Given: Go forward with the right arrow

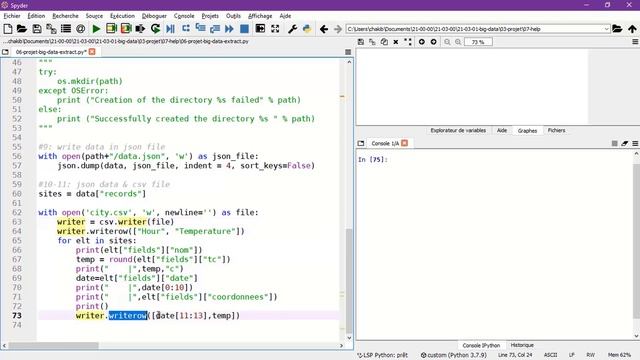Looking at the screenshot, I should 338,29.
